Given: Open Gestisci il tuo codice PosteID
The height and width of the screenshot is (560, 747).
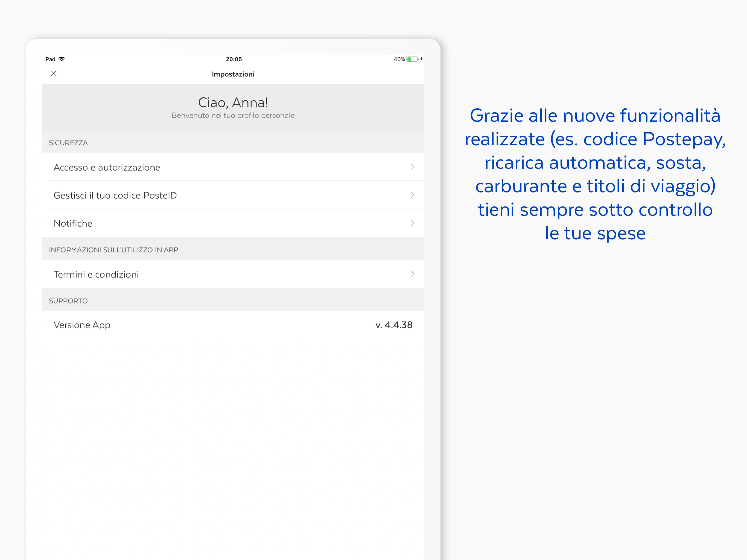Looking at the screenshot, I should click(x=115, y=195).
